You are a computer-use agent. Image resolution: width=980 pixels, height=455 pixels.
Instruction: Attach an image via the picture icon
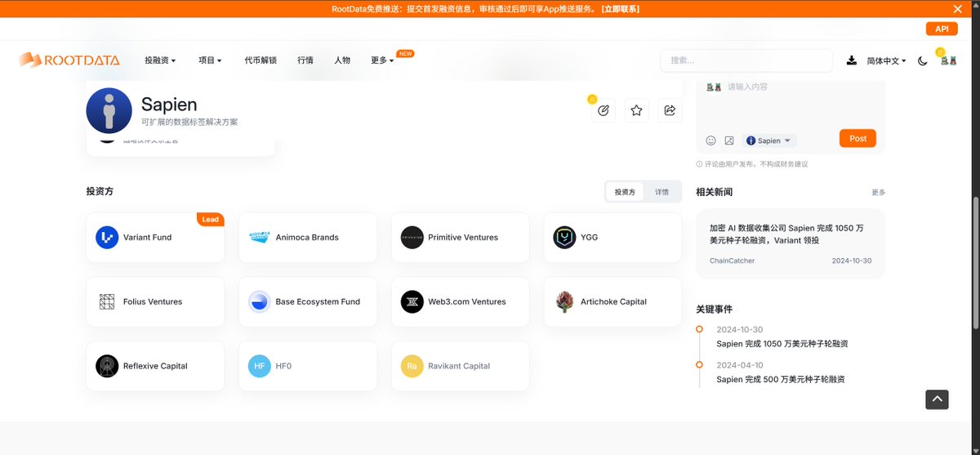point(729,141)
